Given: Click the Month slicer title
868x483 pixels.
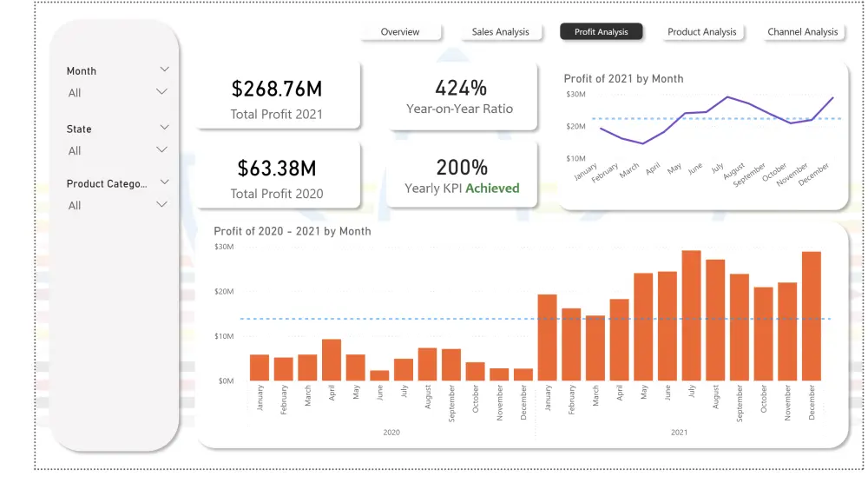Looking at the screenshot, I should (x=82, y=71).
